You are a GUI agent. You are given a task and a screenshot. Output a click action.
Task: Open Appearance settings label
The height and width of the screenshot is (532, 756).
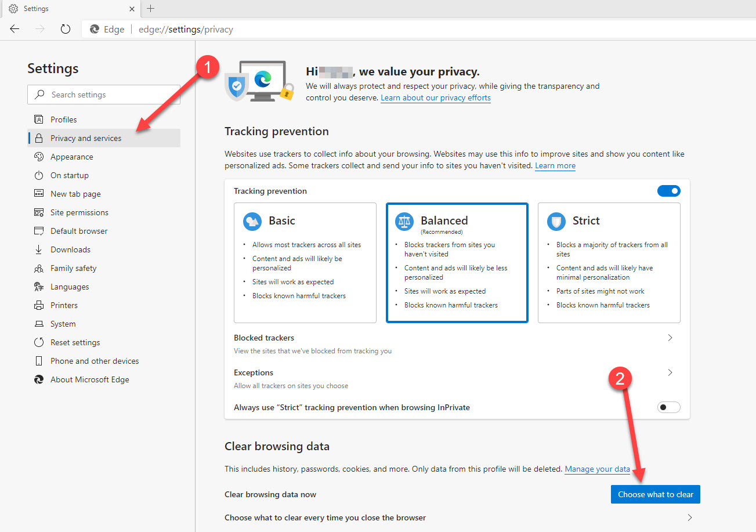(x=72, y=157)
